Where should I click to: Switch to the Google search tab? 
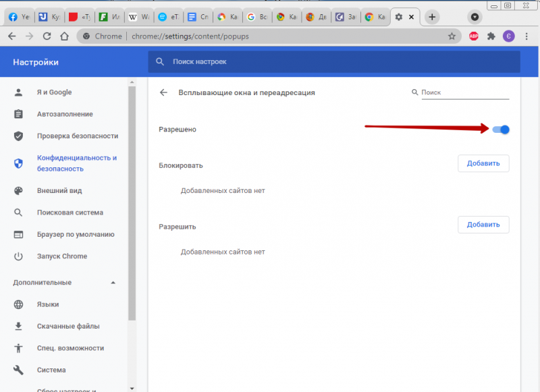pos(258,17)
